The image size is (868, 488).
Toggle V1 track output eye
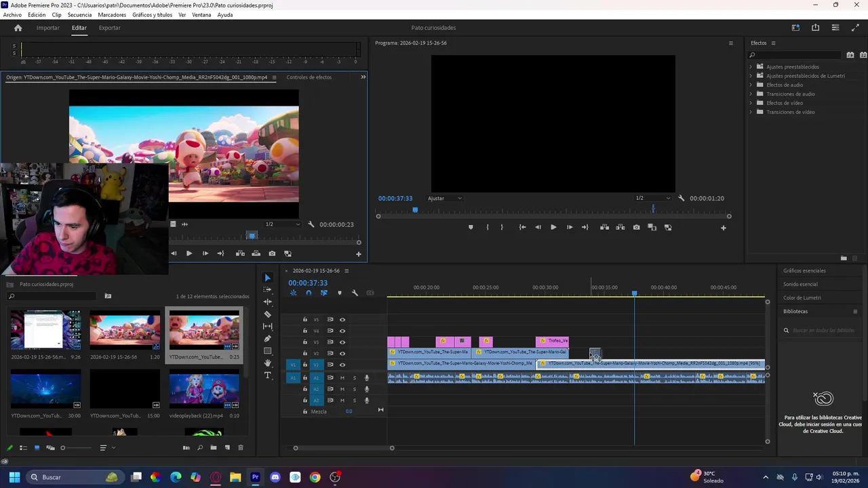coord(342,365)
